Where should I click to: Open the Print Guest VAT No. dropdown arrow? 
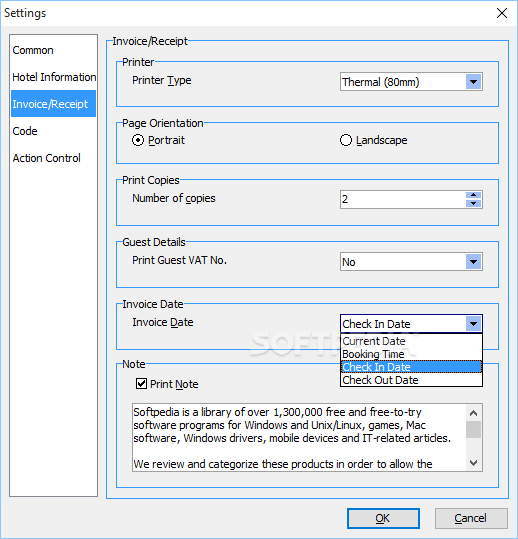(473, 262)
